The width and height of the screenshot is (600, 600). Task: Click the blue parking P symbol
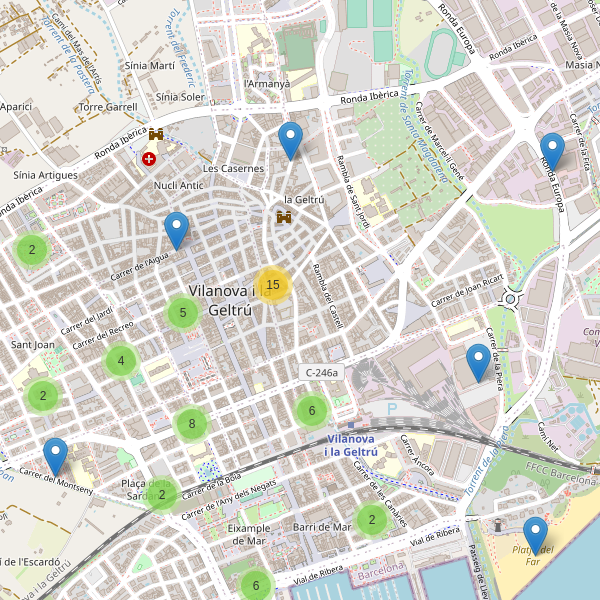pyautogui.click(x=392, y=409)
